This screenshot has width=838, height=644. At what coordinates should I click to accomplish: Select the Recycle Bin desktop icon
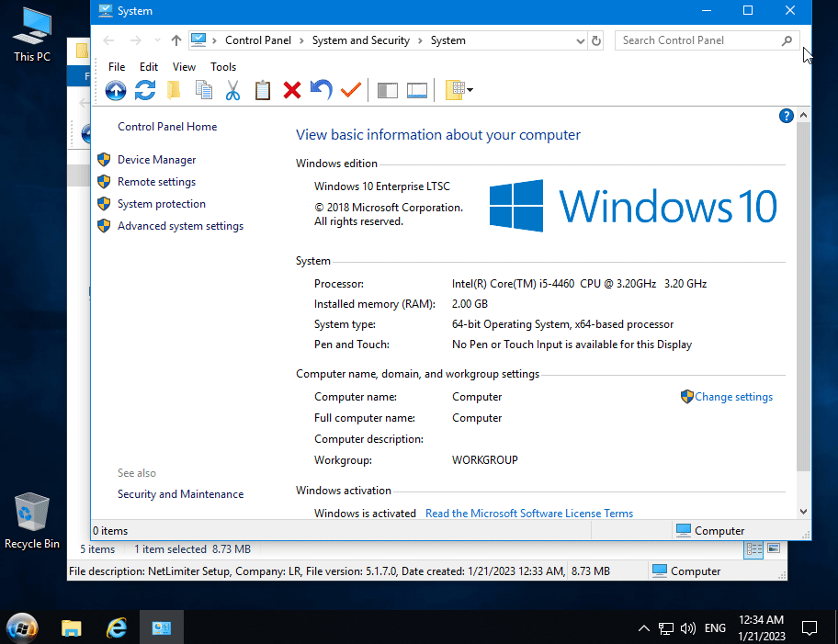click(32, 521)
